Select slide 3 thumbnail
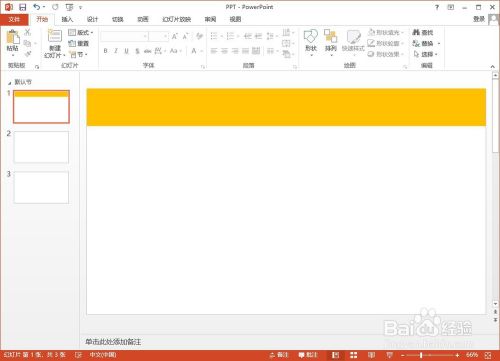Screen dimensions: 500x361 pyautogui.click(x=41, y=187)
